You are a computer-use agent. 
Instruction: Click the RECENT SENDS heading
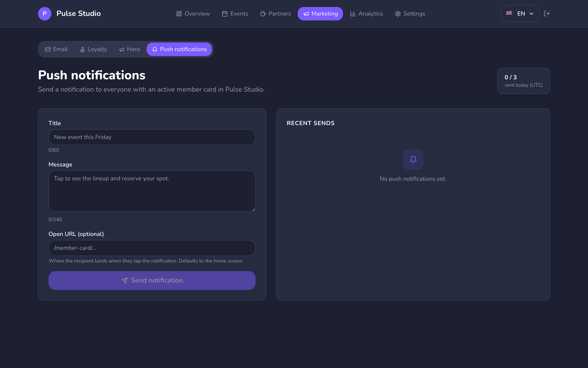point(311,123)
